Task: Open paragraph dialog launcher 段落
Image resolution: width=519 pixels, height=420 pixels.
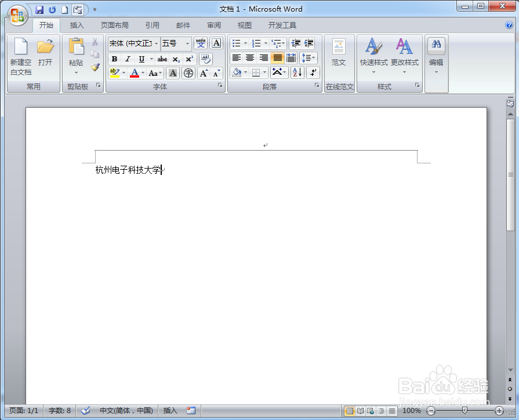Action: pyautogui.click(x=317, y=85)
